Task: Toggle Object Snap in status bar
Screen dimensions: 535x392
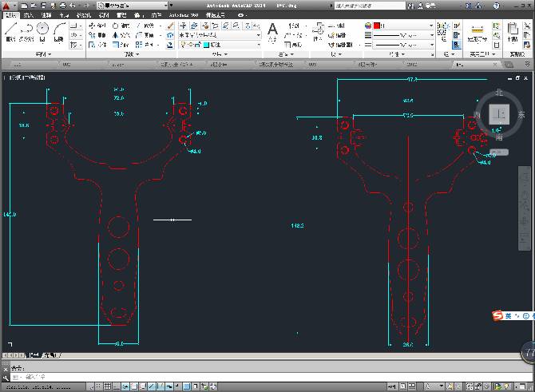Action: (134, 386)
